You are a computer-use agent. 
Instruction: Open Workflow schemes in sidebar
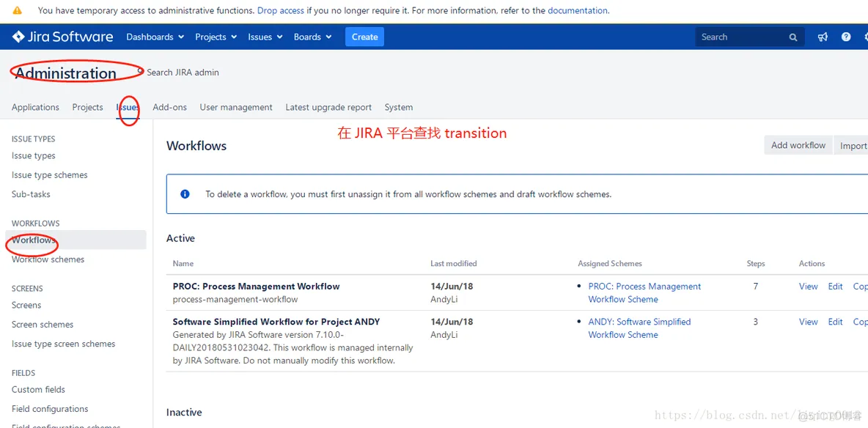click(x=48, y=259)
